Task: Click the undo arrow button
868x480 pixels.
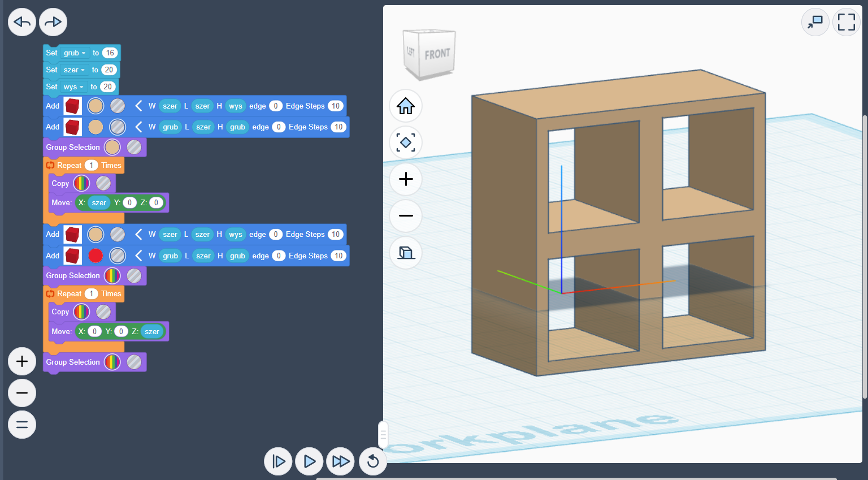Action: (x=22, y=22)
